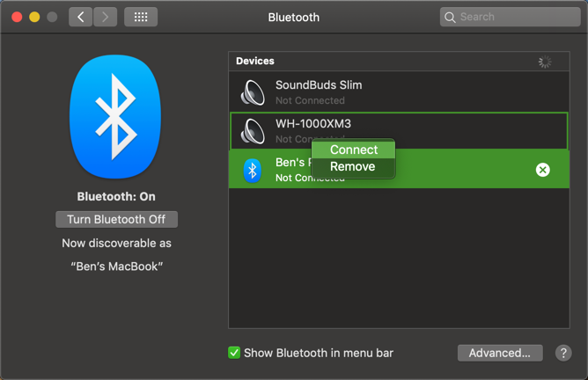Select the WH-1000XM3 device name
Viewport: 588px width, 380px height.
313,124
